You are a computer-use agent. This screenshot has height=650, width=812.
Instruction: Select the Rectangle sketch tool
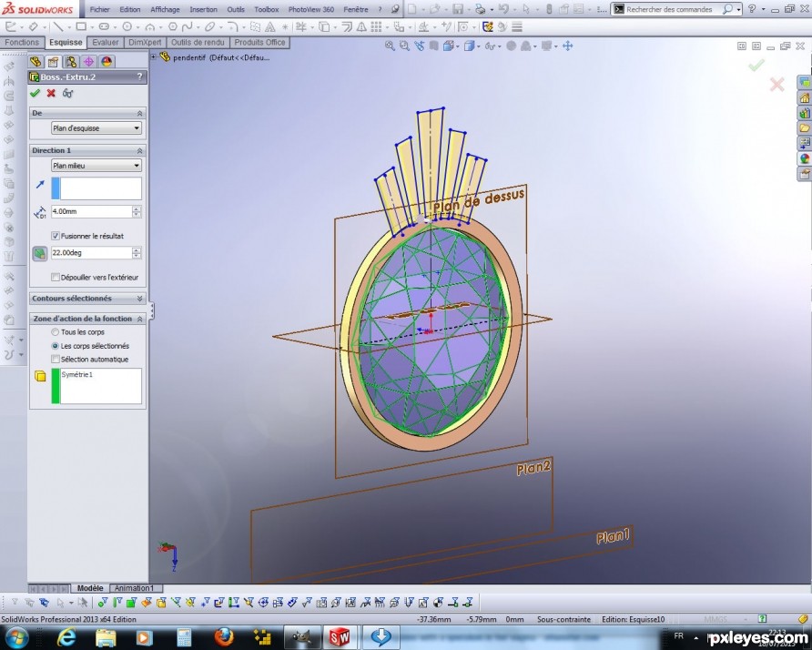81,26
